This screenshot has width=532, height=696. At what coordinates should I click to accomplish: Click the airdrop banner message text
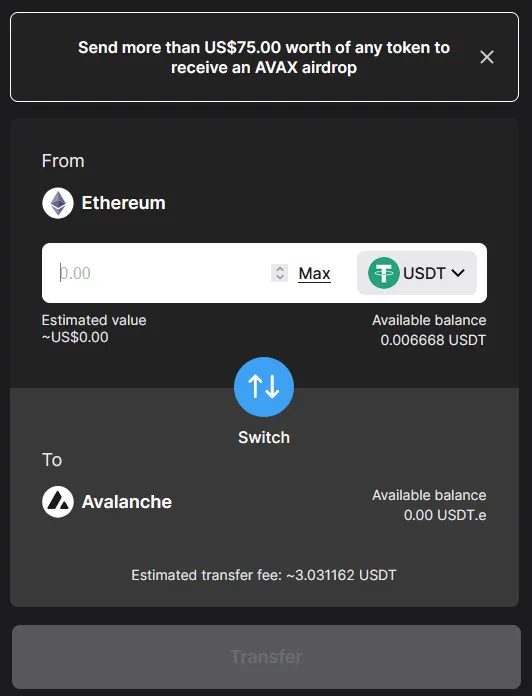[264, 57]
